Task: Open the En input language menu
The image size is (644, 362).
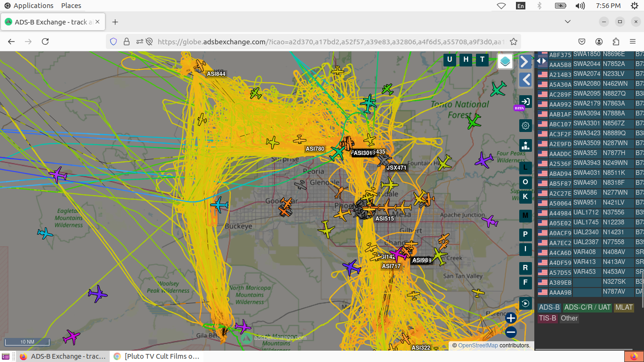Action: tap(521, 6)
